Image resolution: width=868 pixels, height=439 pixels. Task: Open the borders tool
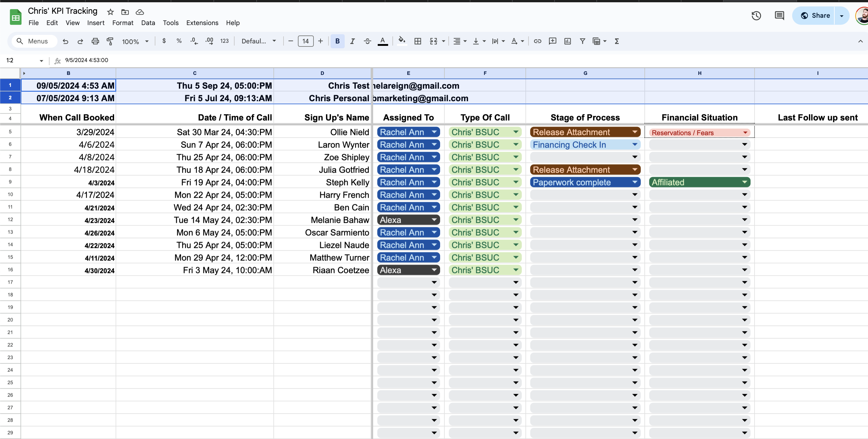pos(418,41)
